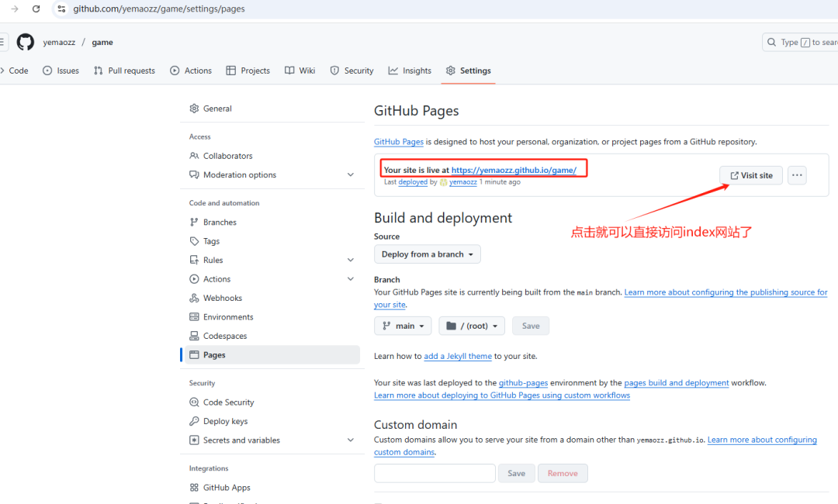This screenshot has height=504, width=838.
Task: Click the Collaborators people icon
Action: tap(194, 156)
